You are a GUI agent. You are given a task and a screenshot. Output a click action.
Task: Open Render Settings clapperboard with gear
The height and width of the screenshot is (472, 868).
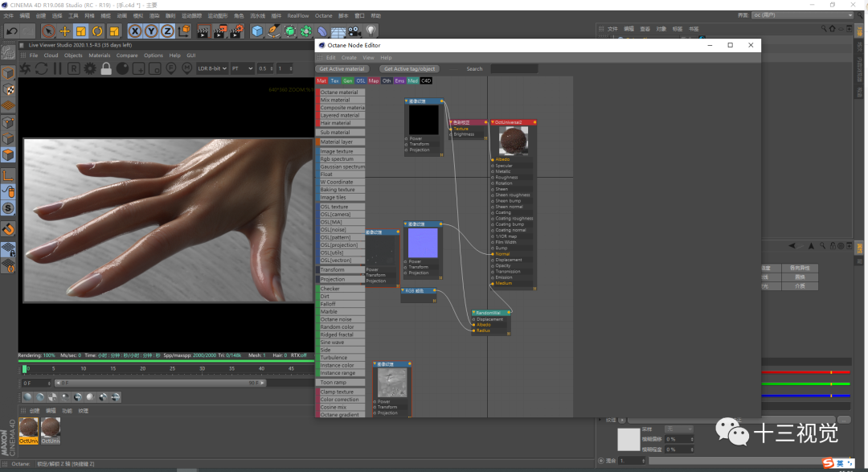click(x=237, y=31)
